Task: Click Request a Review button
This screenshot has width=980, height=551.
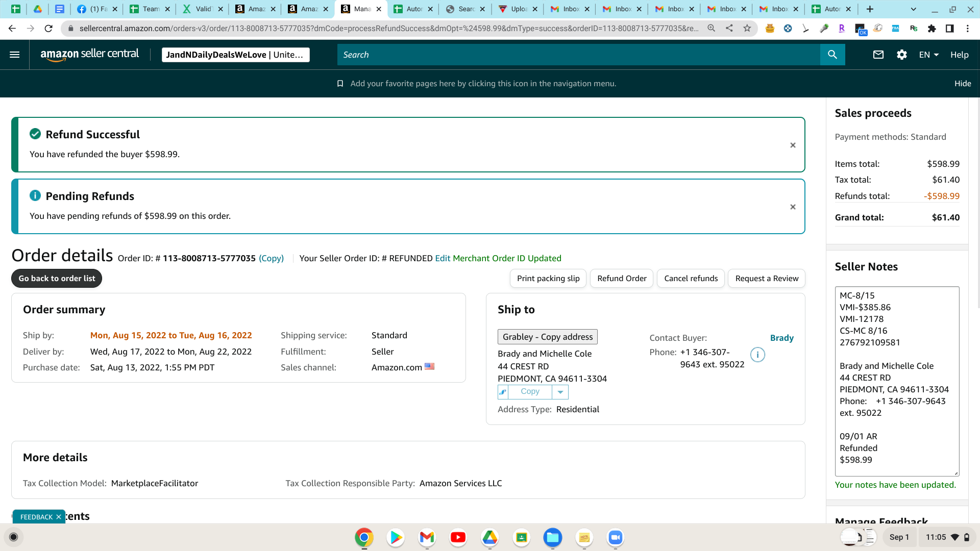Action: (767, 279)
